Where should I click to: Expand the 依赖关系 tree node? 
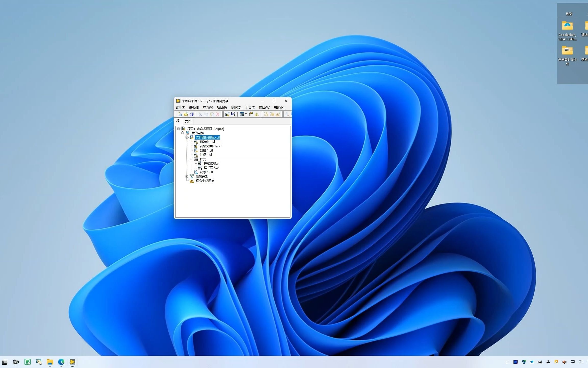pyautogui.click(x=187, y=177)
